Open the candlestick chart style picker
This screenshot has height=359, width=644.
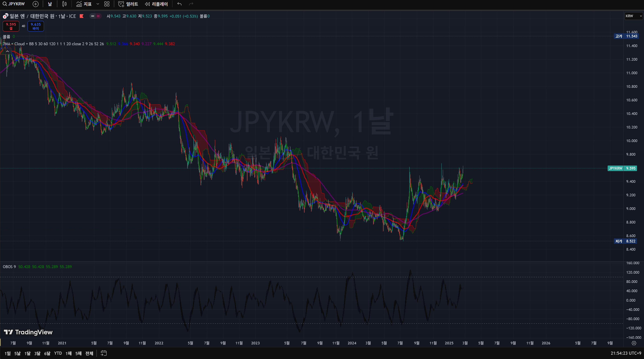click(x=64, y=4)
